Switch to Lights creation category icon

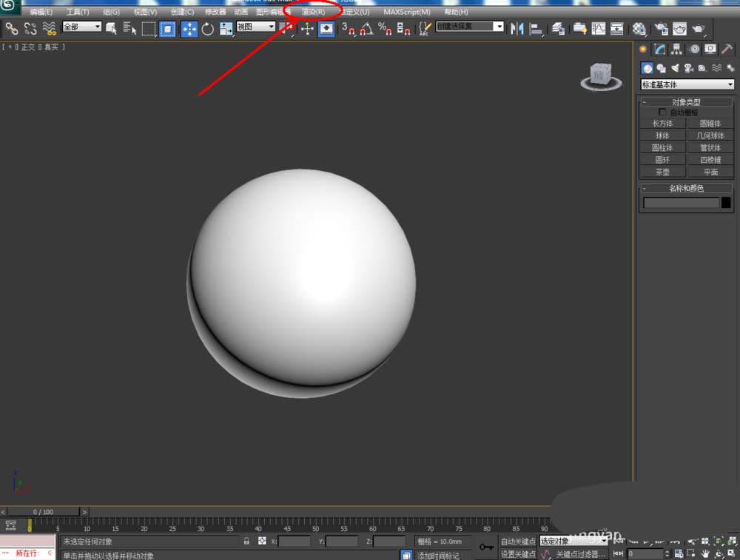coord(675,68)
